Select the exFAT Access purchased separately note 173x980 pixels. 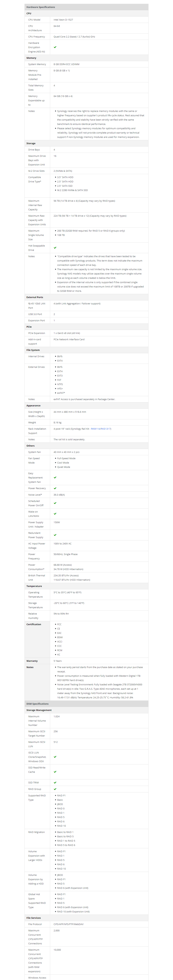coord(84,400)
